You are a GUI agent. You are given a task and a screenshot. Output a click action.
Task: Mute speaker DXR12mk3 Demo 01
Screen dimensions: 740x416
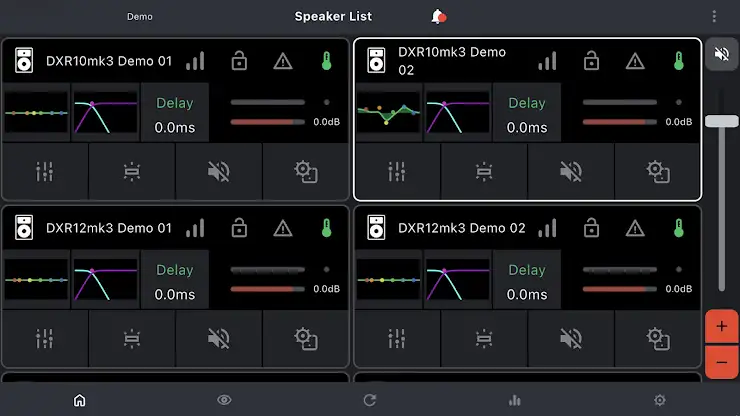[x=219, y=339]
